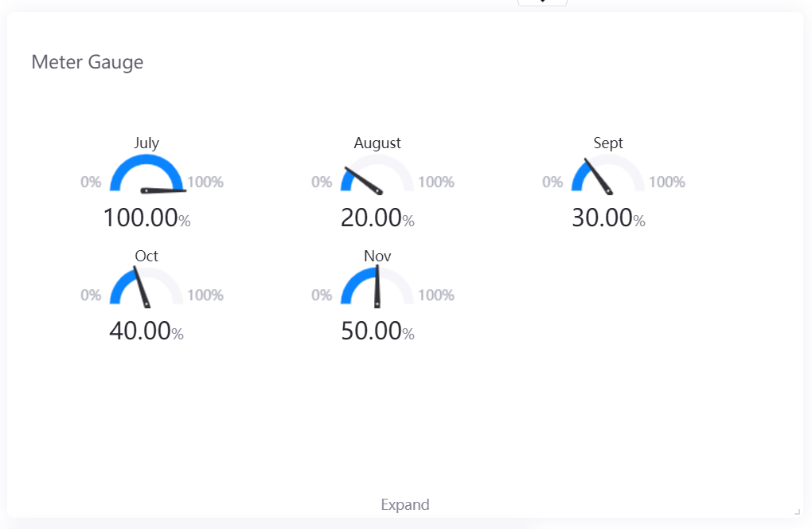Viewport: 812px width, 529px height.
Task: Click the August month label
Action: pyautogui.click(x=377, y=143)
